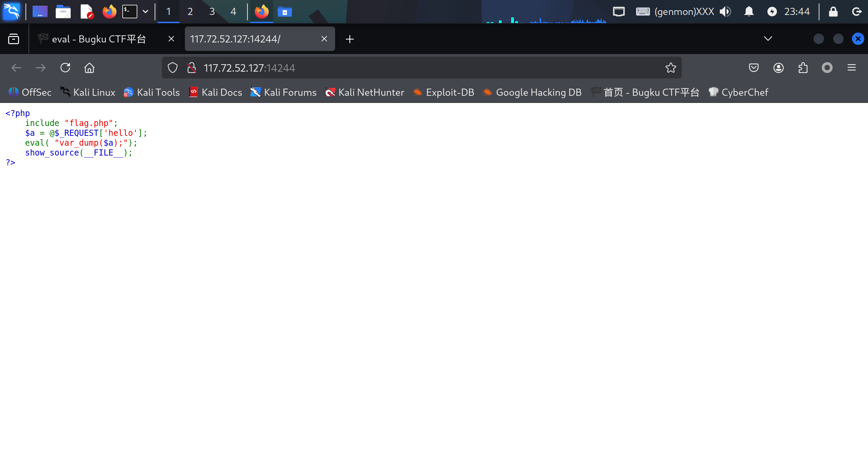This screenshot has width=868, height=455.
Task: Open the Save to Pocket icon
Action: coord(753,68)
